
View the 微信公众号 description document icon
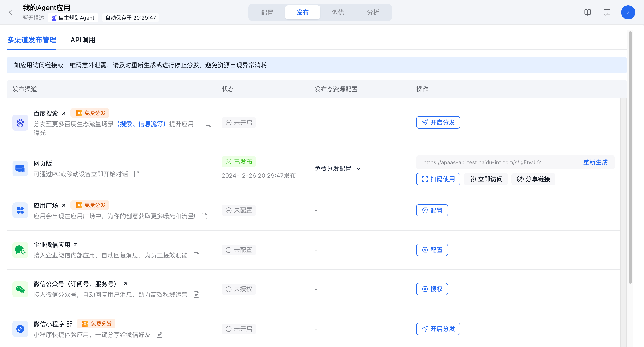pos(196,295)
